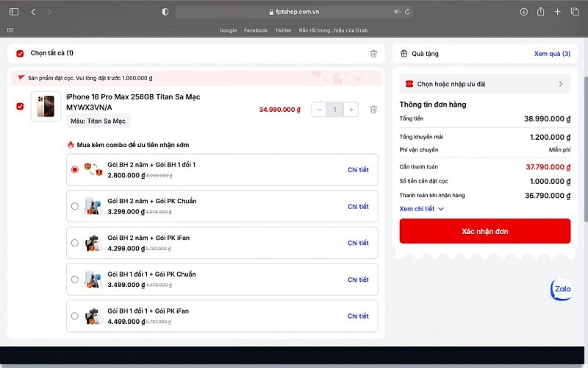Open 'Chọn hoặc nhập ưu đãi' selector

click(x=484, y=84)
